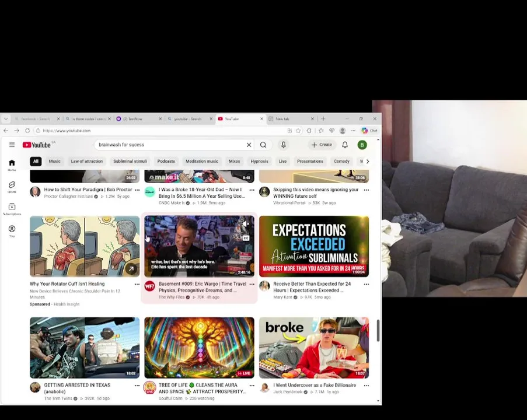The image size is (527, 420).
Task: Close the YouTube browser tab
Action: 262,119
